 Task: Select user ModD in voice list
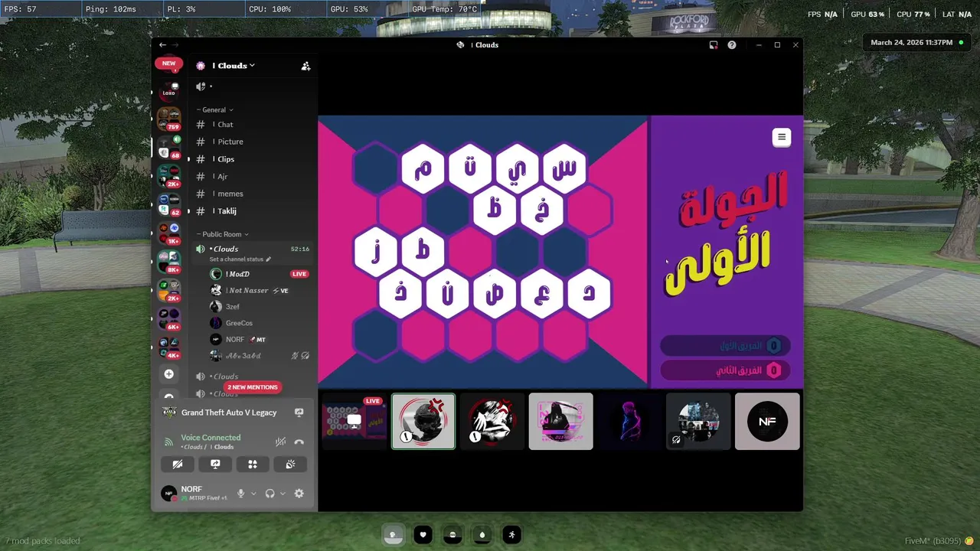[x=260, y=274]
